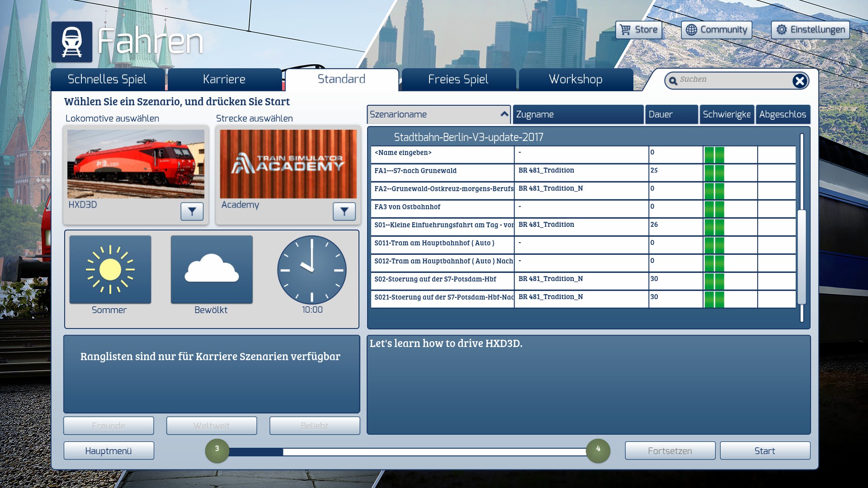Switch to the Karriere tab

[x=224, y=80]
